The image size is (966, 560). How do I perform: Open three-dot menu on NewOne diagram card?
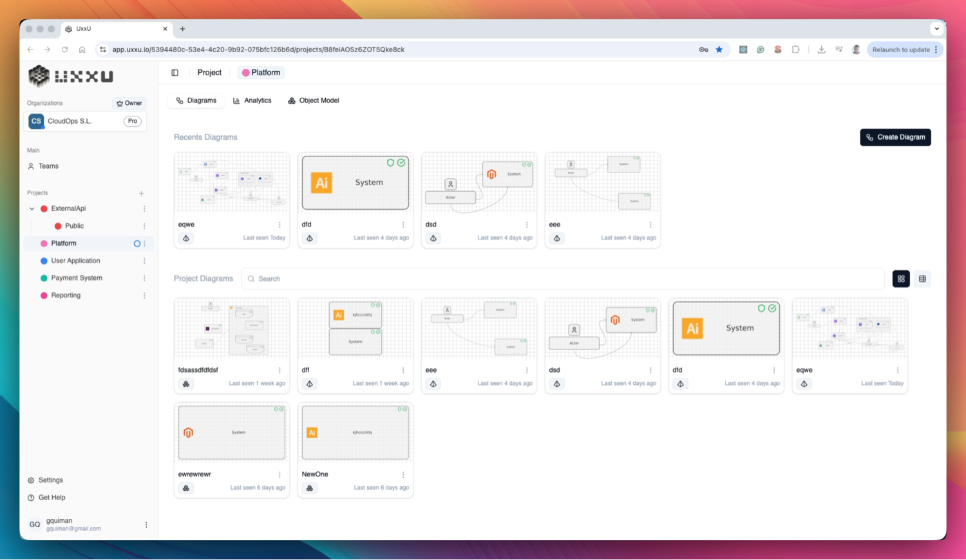coord(403,474)
